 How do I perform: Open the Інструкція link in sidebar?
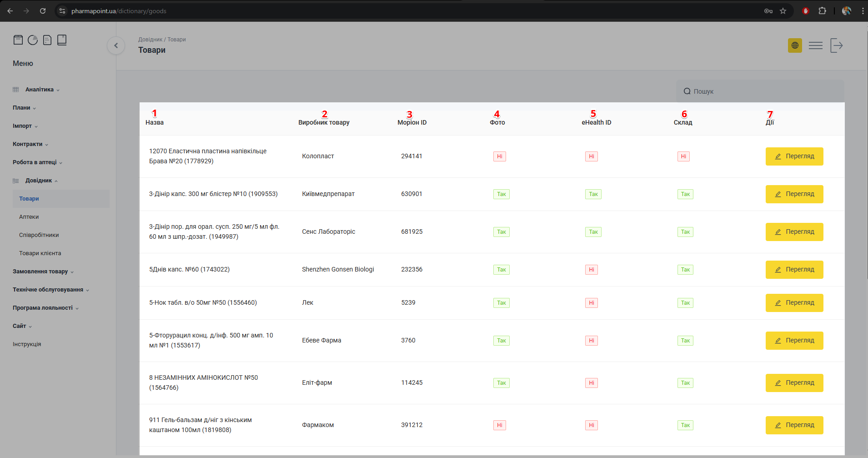click(27, 344)
